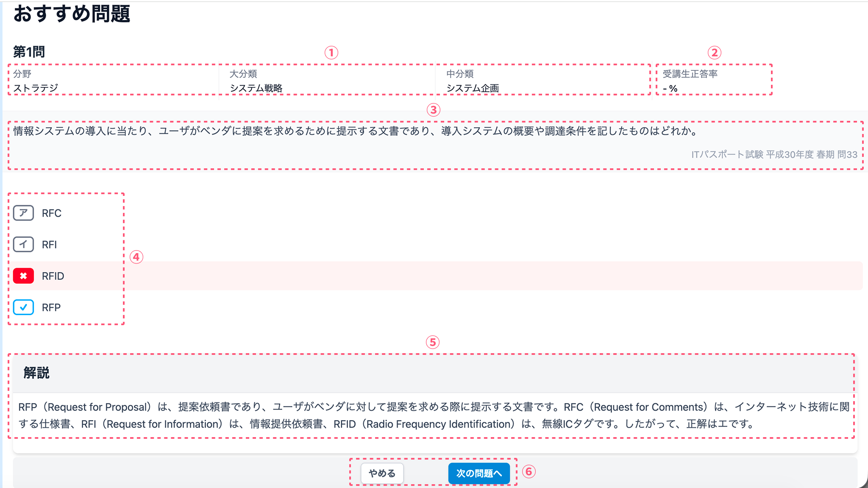The height and width of the screenshot is (488, 868).
Task: Click the incorrect-answer mark on RFID row
Action: (x=24, y=276)
